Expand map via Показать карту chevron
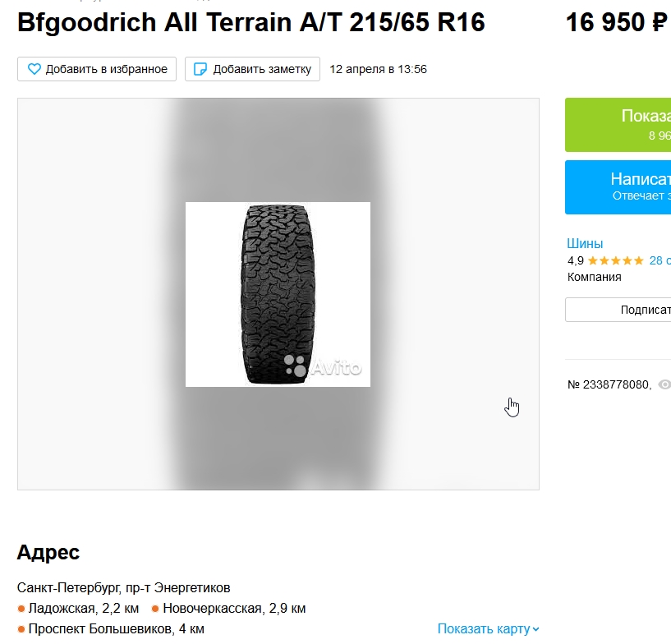The image size is (671, 644). [x=535, y=629]
